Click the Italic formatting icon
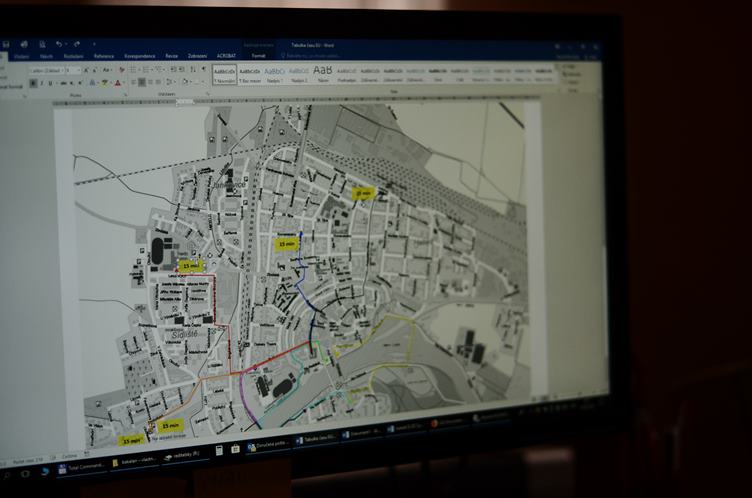 [x=43, y=83]
